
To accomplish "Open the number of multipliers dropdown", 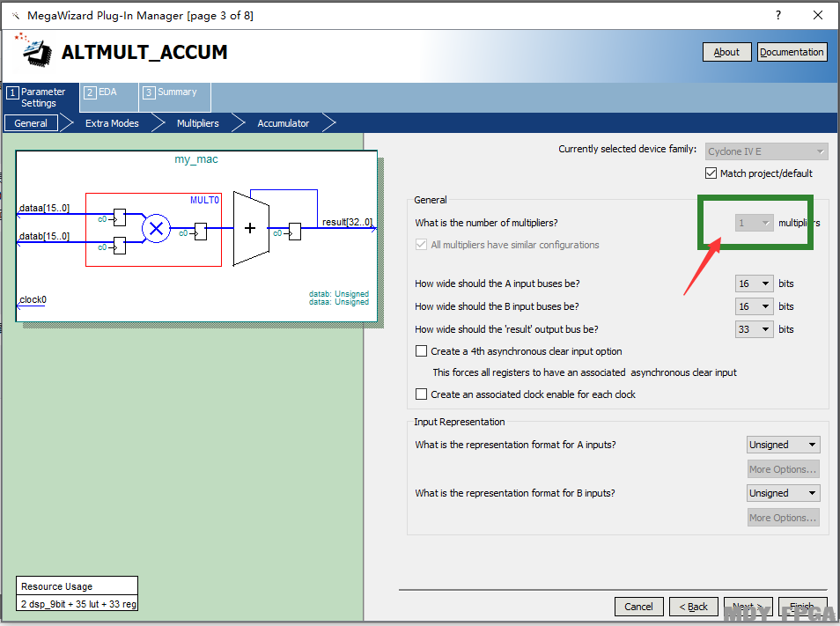I will coord(755,223).
